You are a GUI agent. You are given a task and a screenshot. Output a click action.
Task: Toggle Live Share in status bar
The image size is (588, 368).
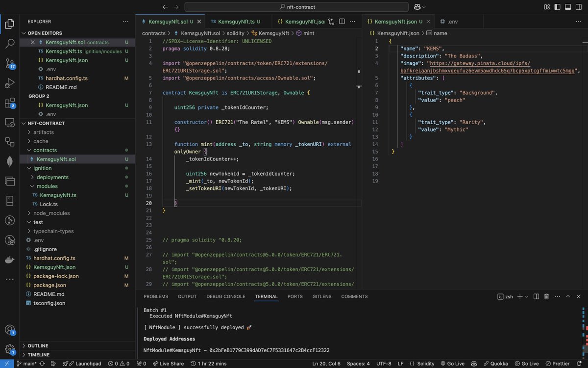coord(168,364)
